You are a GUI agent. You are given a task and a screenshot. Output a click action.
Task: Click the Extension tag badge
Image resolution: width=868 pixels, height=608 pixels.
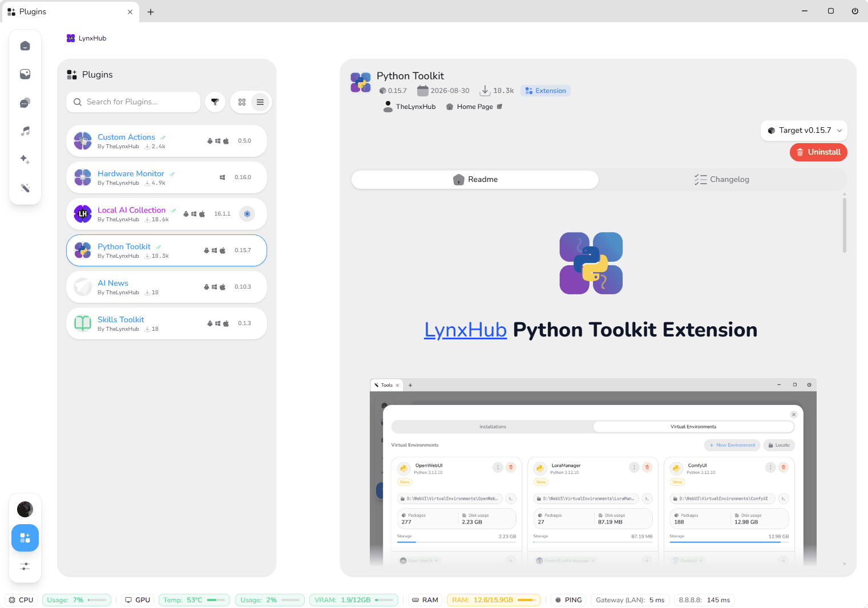[x=546, y=91]
